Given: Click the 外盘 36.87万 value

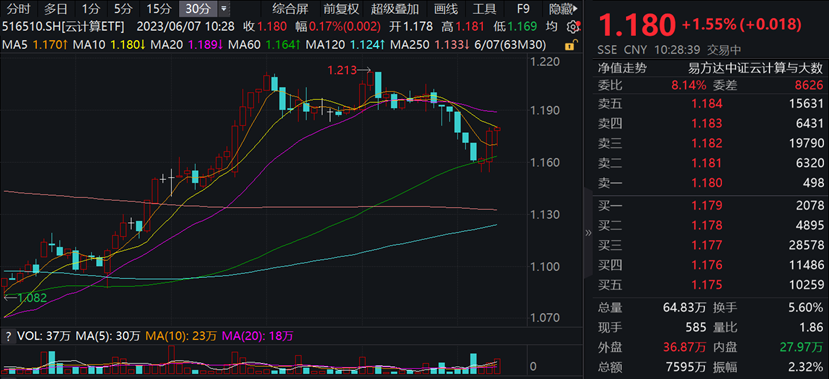Looking at the screenshot, I should tap(685, 347).
